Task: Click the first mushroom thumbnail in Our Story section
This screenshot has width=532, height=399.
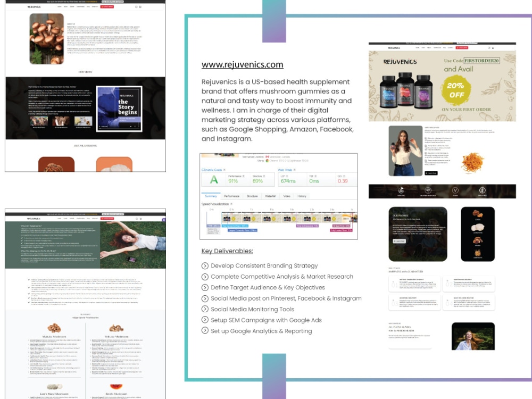Action: click(x=39, y=121)
